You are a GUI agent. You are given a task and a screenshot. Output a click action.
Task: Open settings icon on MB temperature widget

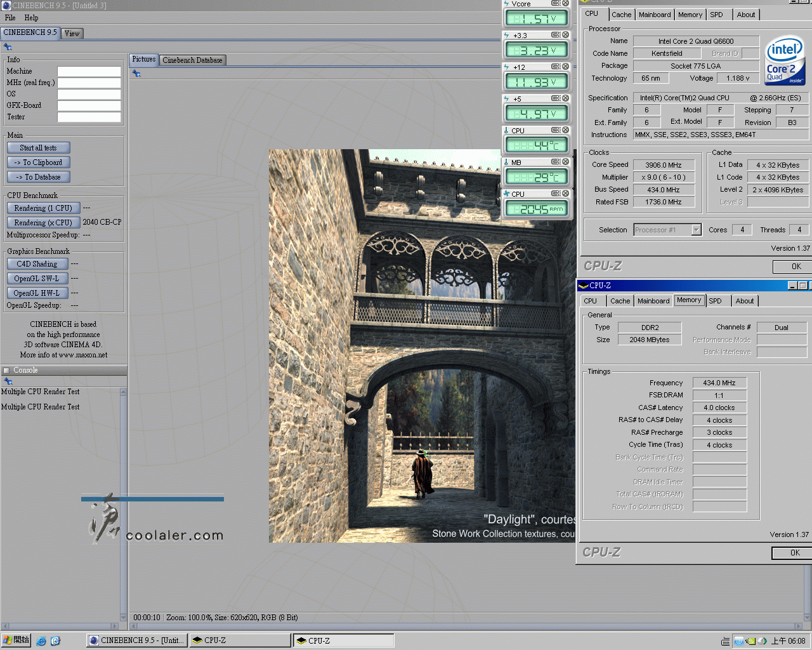click(555, 162)
